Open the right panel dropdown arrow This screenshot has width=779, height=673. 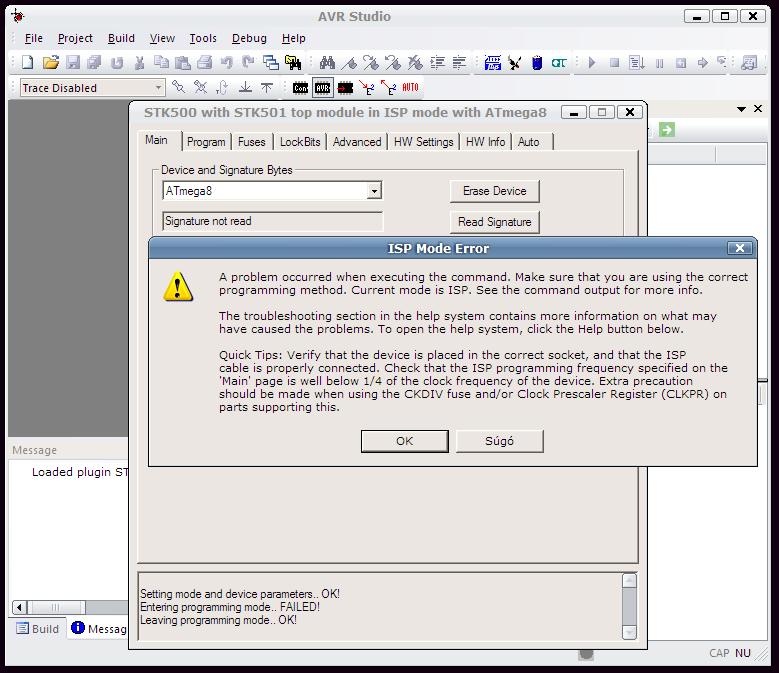[x=741, y=109]
